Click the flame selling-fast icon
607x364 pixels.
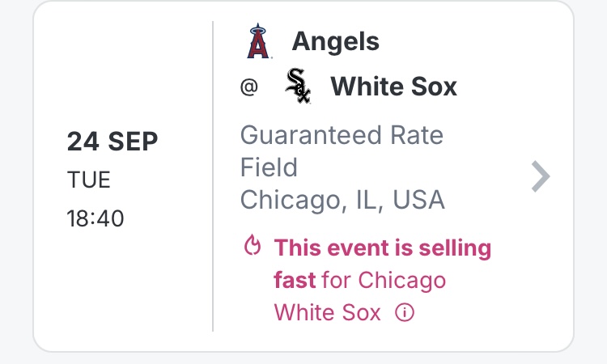(x=252, y=248)
